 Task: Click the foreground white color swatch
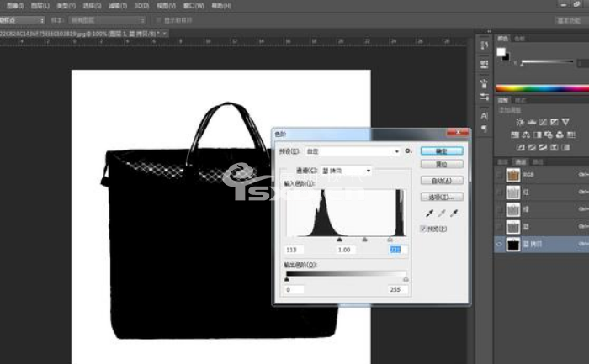[501, 52]
